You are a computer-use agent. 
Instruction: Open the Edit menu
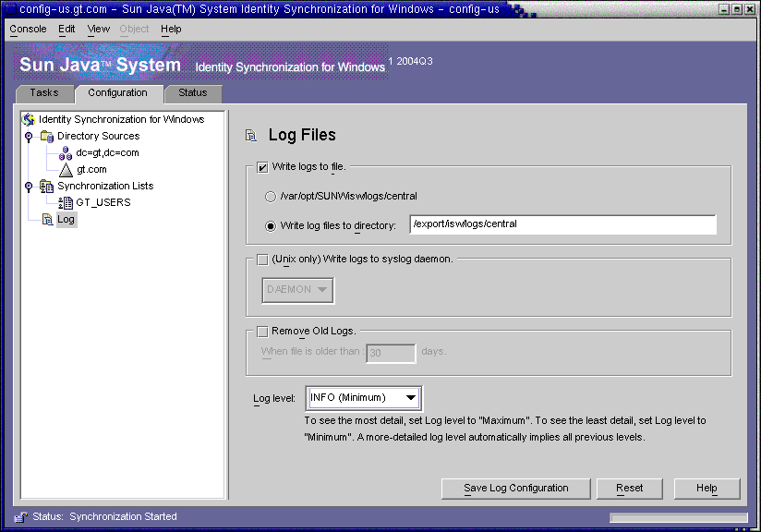pos(66,30)
